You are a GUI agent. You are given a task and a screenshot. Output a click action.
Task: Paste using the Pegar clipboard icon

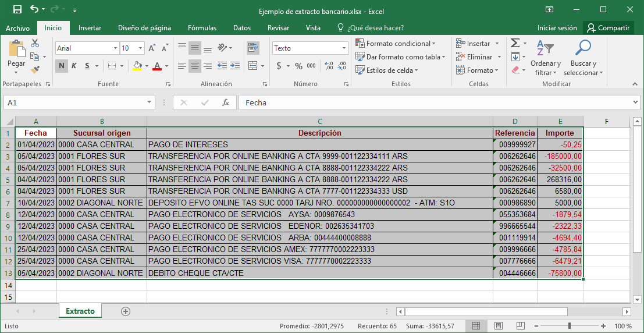[x=16, y=48]
